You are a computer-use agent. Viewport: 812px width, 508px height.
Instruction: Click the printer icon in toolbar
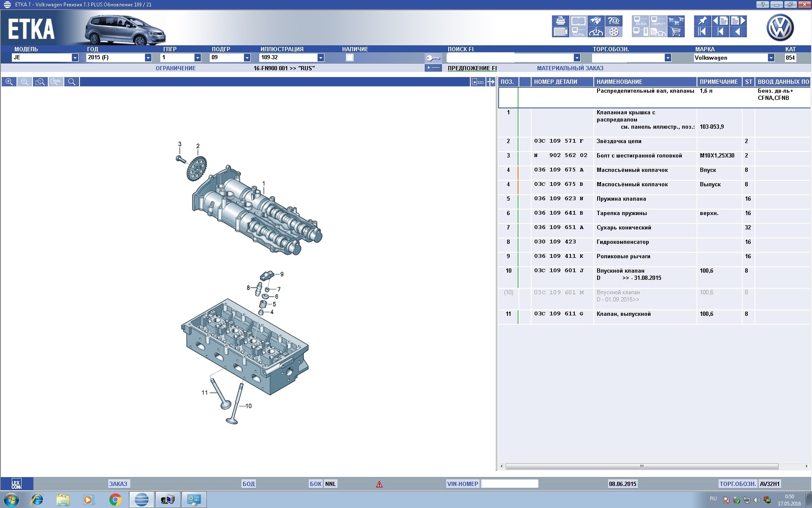[561, 21]
